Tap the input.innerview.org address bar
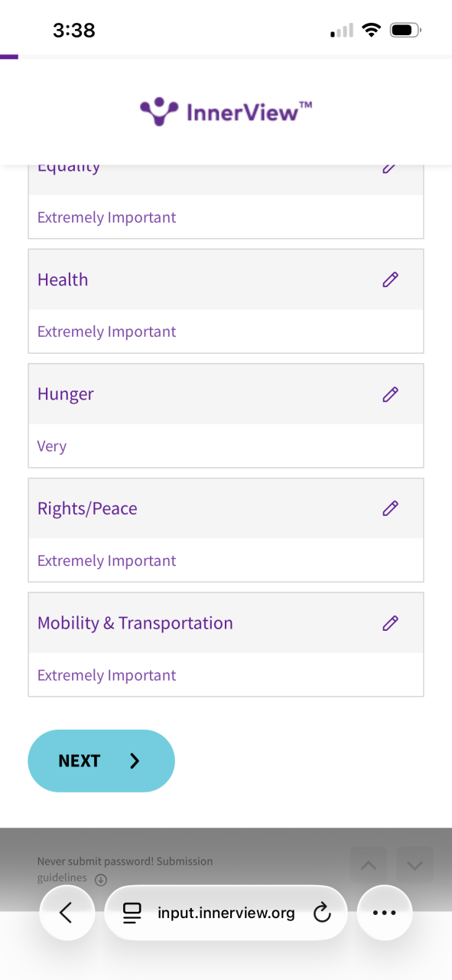Image resolution: width=452 pixels, height=980 pixels. point(226,913)
